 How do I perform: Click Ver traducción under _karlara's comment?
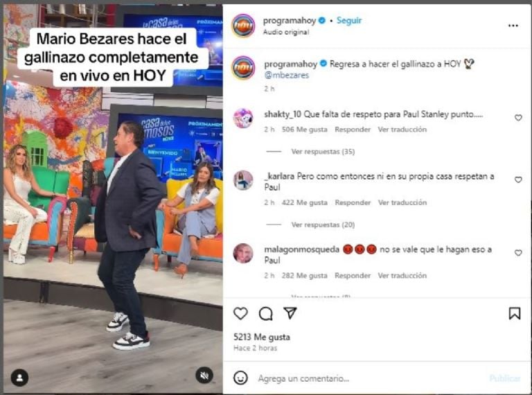[x=402, y=202]
